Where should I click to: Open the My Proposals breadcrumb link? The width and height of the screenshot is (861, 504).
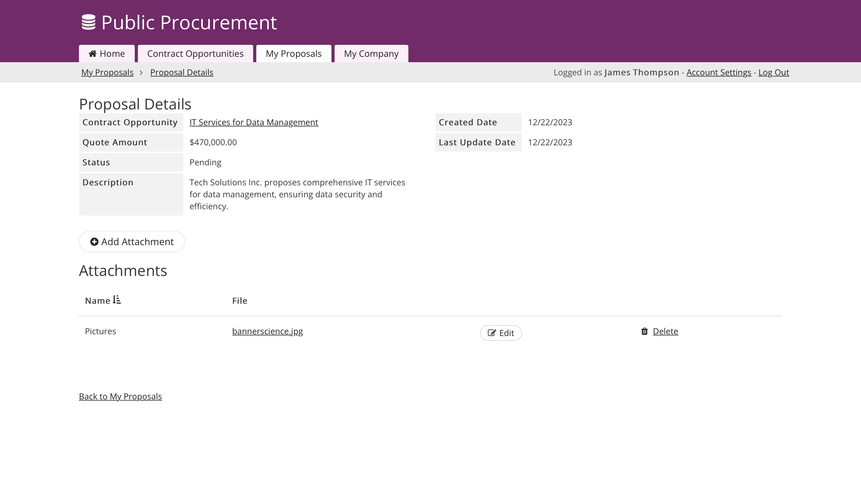[x=107, y=72]
